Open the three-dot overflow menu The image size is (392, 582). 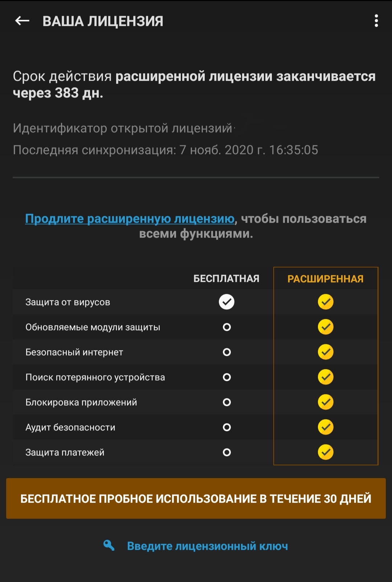(376, 21)
